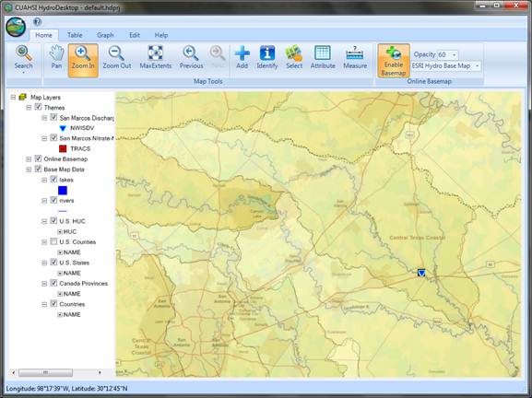Collapse the Countries layer legend
The height and width of the screenshot is (398, 532).
[44, 304]
